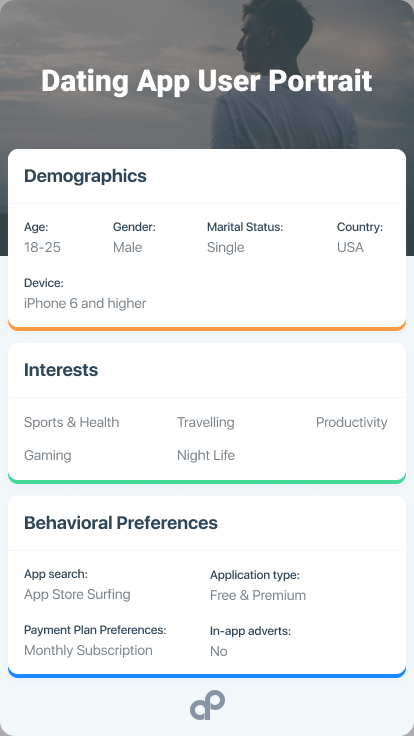Click the App Store Surfing value
The height and width of the screenshot is (736, 414).
(x=77, y=595)
